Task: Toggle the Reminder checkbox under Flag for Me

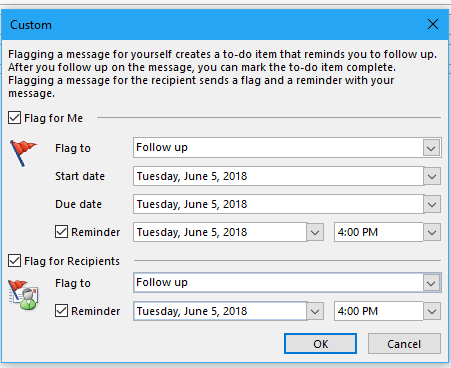Action: click(x=61, y=232)
